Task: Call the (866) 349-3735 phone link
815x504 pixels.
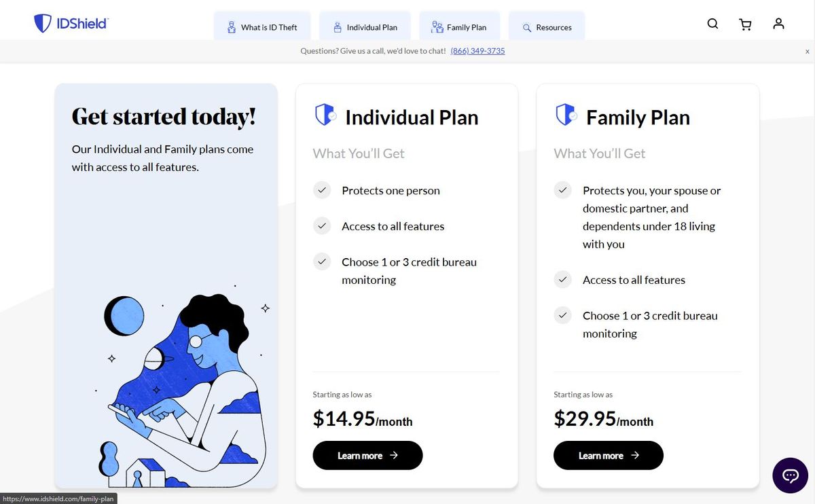Action: tap(477, 51)
